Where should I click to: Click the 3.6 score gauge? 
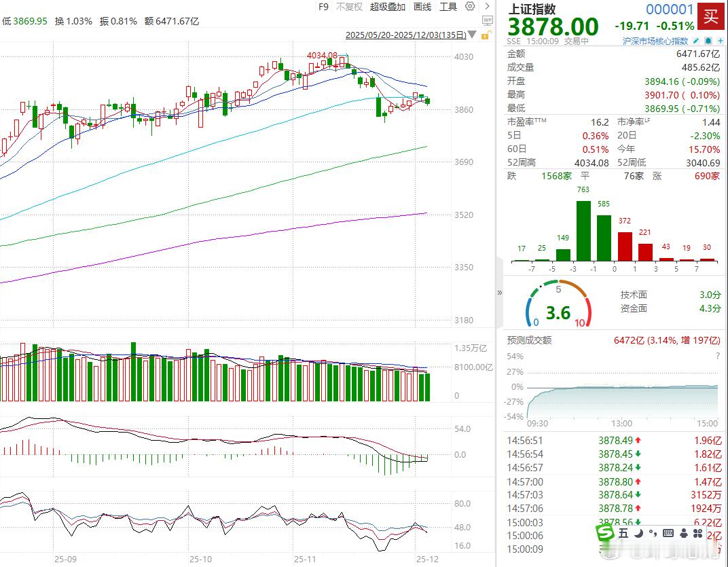(x=558, y=304)
